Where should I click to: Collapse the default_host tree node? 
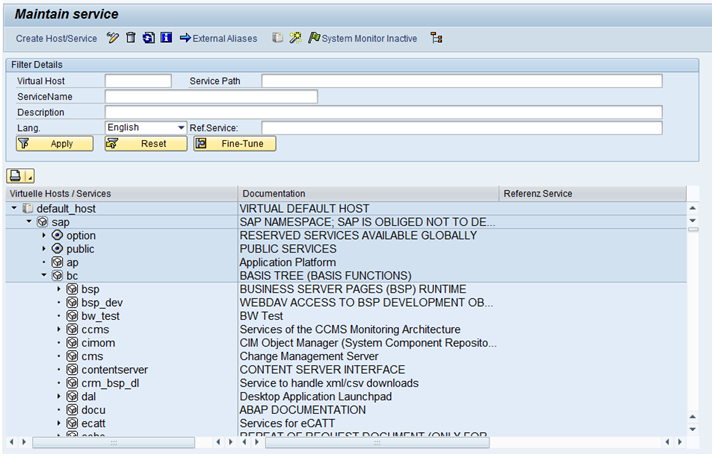pos(14,208)
